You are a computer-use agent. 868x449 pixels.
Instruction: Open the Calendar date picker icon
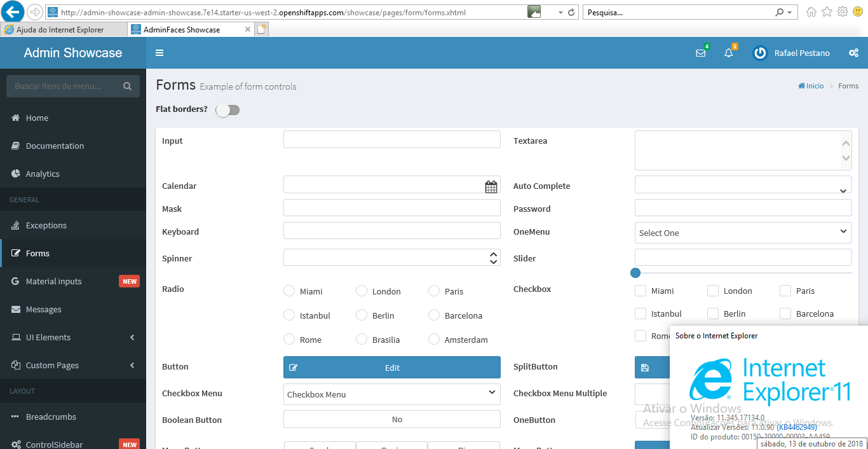pos(491,186)
